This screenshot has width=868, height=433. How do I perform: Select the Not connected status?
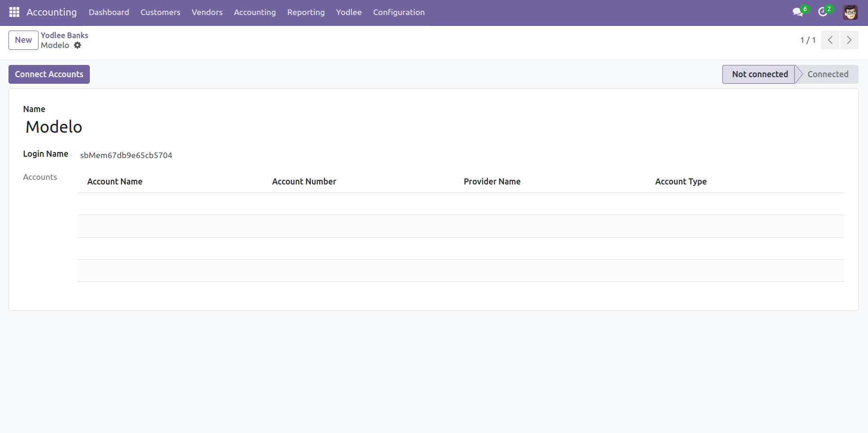(x=759, y=74)
